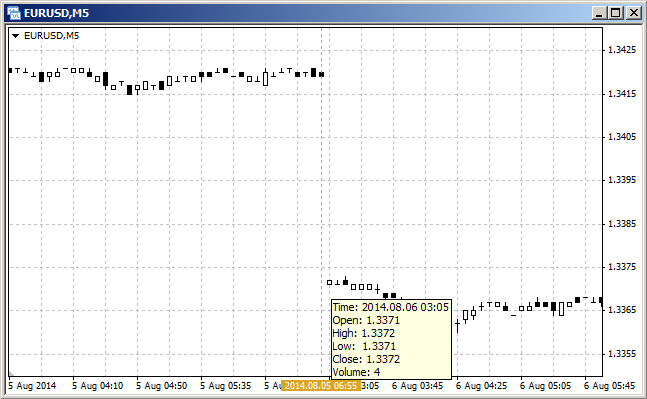Select the highlighted 2014.08.05 06:55 time marker
The height and width of the screenshot is (399, 647).
pyautogui.click(x=321, y=386)
